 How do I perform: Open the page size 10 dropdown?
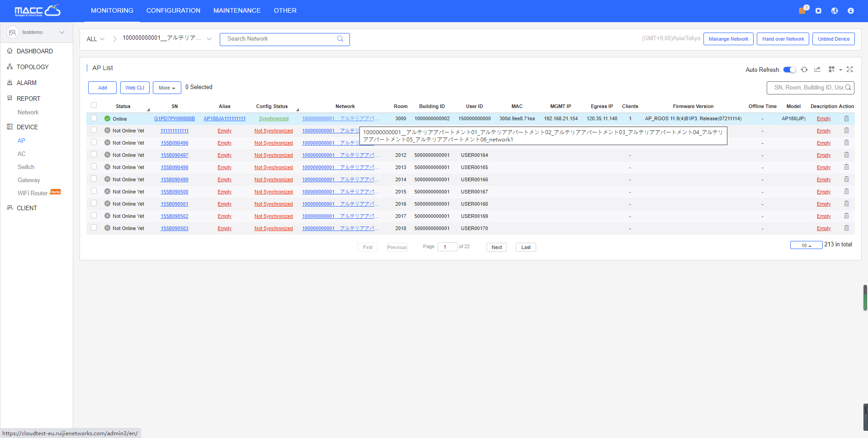point(806,245)
